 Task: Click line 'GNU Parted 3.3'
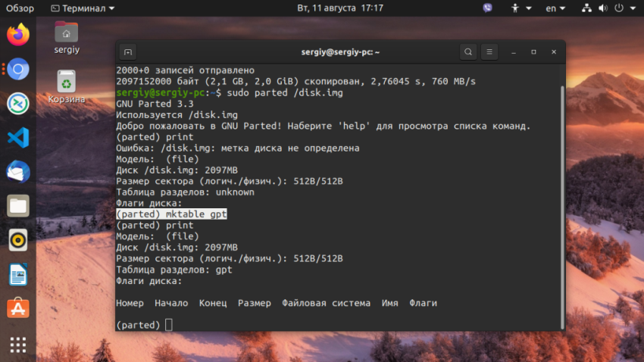[155, 104]
